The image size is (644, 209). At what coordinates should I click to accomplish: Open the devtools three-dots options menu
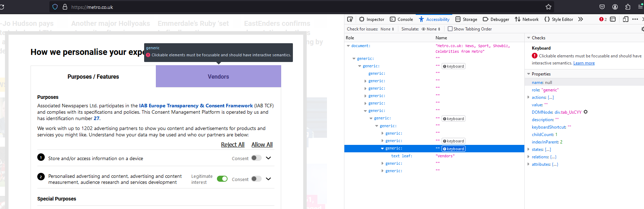(635, 19)
